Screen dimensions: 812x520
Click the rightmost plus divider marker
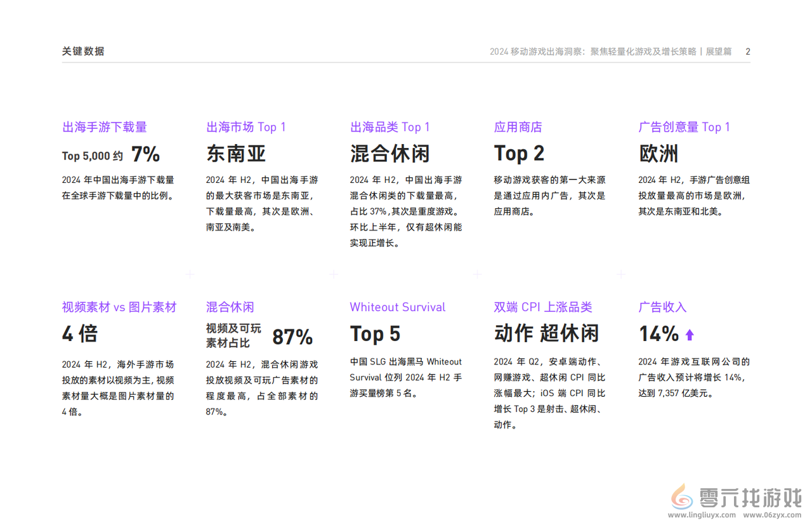pyautogui.click(x=620, y=274)
